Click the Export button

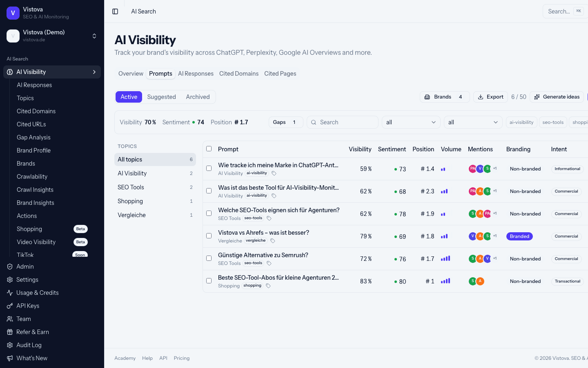click(x=490, y=97)
